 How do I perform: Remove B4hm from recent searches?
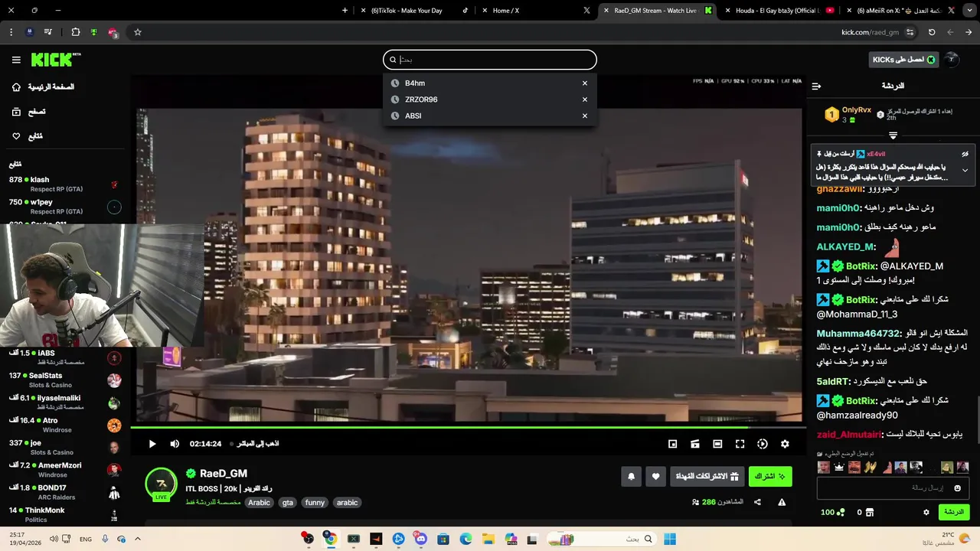pos(585,83)
